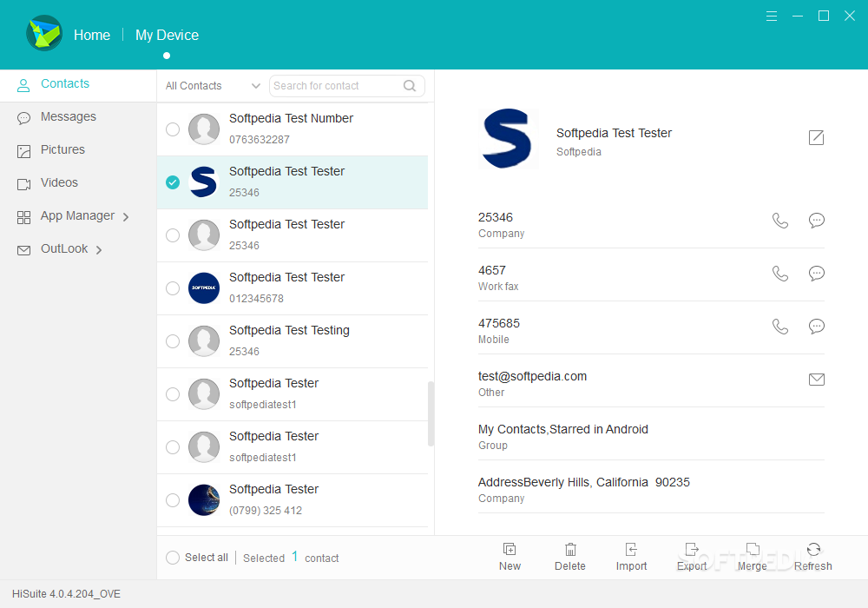Click the App Manager grid icon
Viewport: 868px width, 608px height.
[x=23, y=218]
